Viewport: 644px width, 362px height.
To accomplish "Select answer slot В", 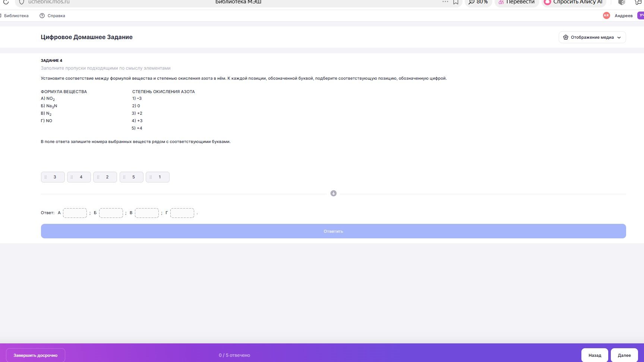I will click(x=147, y=213).
